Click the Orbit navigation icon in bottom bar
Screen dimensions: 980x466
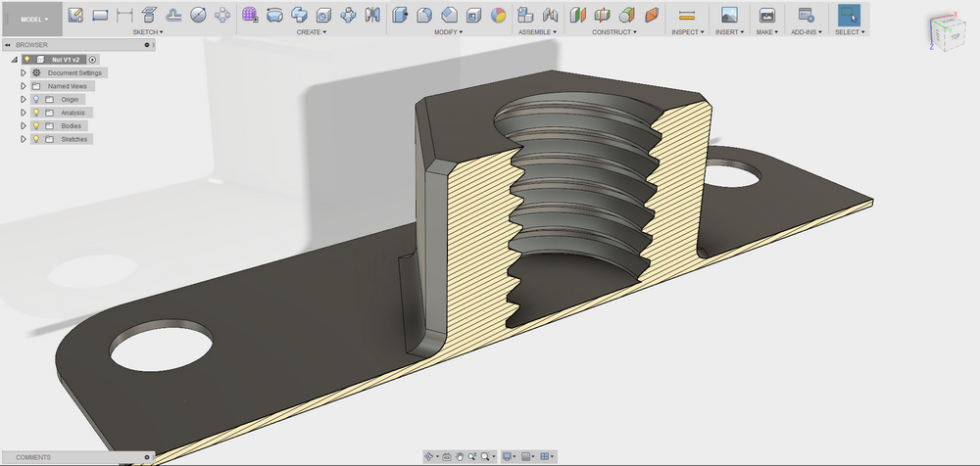(x=429, y=456)
